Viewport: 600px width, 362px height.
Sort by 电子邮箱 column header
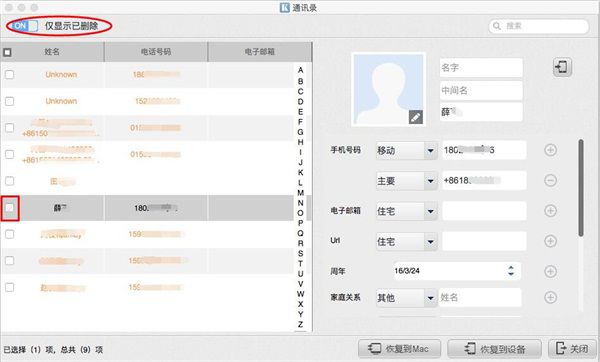point(260,52)
